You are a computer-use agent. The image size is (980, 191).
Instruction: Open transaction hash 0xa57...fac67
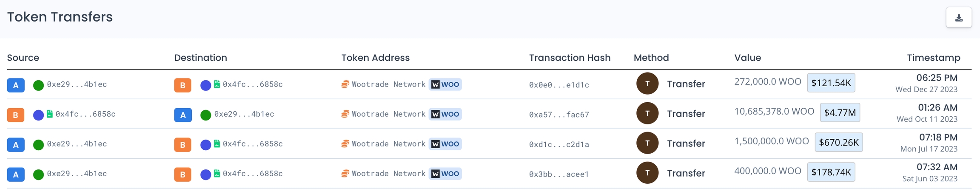coord(559,115)
